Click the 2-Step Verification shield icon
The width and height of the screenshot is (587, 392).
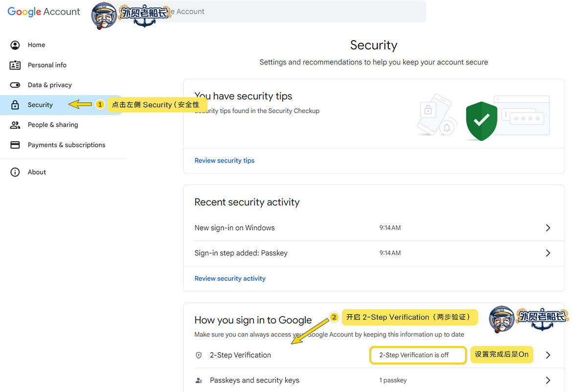tap(199, 355)
